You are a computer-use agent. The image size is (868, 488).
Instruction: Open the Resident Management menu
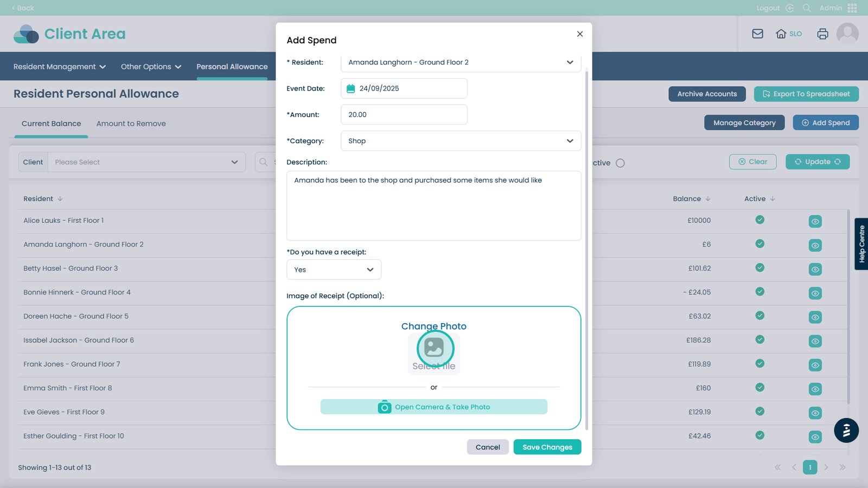pyautogui.click(x=60, y=67)
